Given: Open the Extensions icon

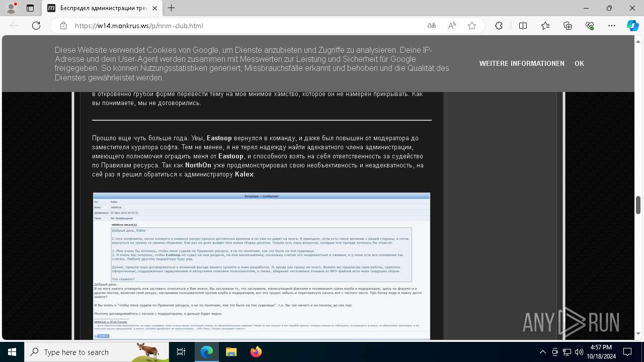Looking at the screenshot, I should pyautogui.click(x=499, y=26).
